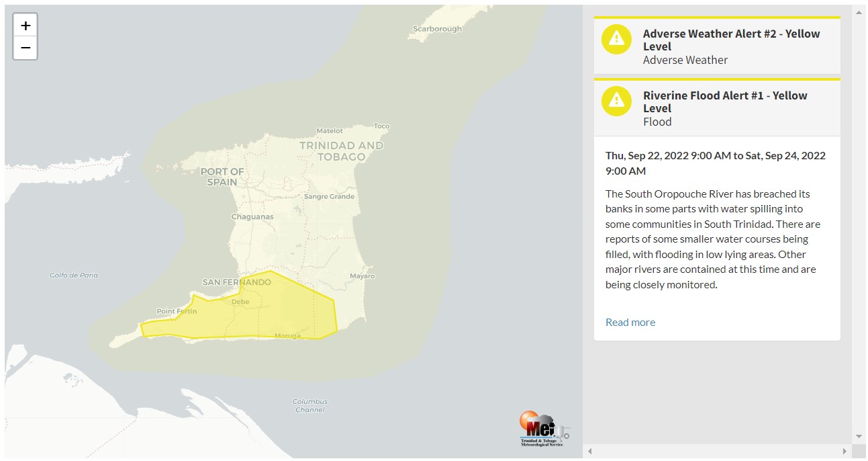
Task: Collapse Riverine Flood Alert #1 - Yellow Level
Action: pos(717,108)
